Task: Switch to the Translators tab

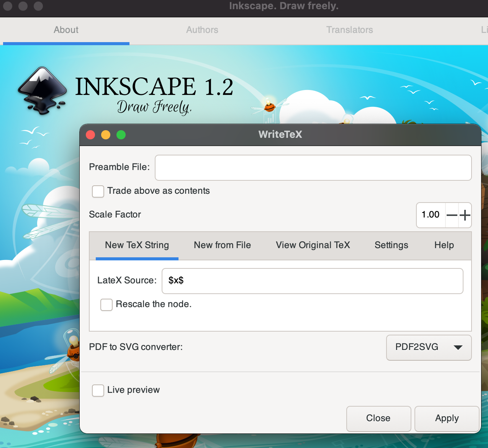Action: point(349,30)
